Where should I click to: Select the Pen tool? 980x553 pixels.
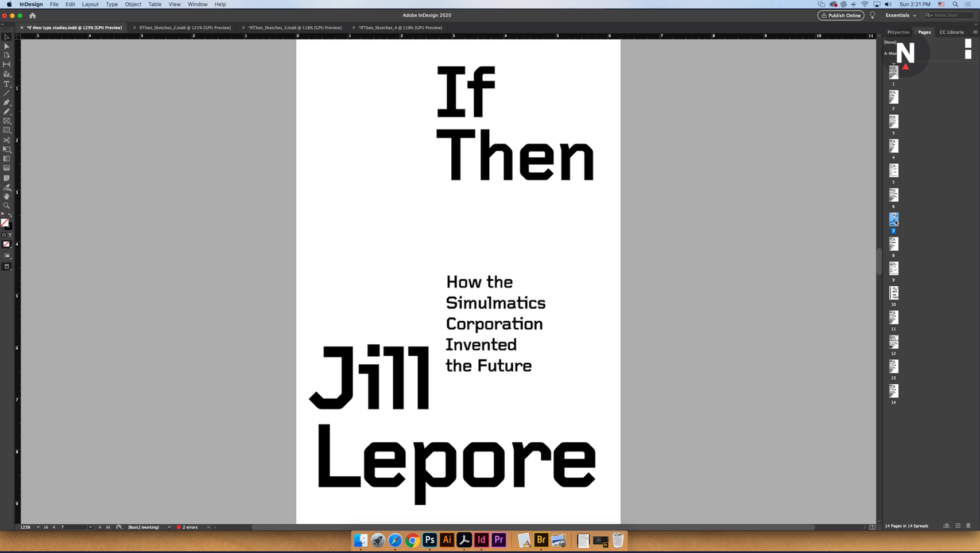[7, 102]
